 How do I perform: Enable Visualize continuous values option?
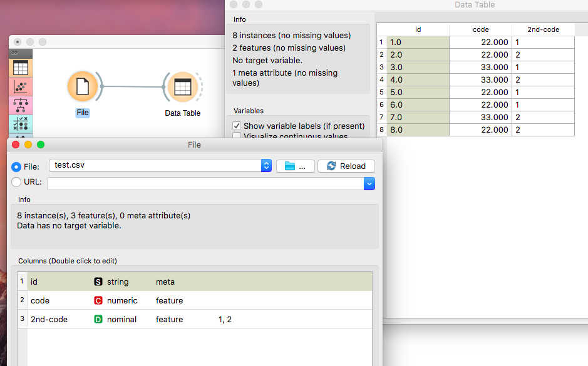237,135
